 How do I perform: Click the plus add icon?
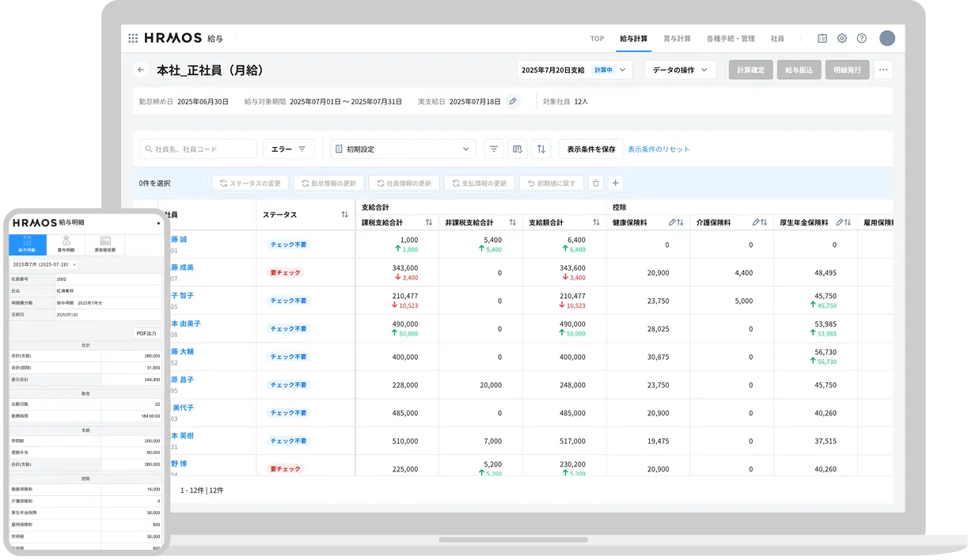pyautogui.click(x=616, y=183)
